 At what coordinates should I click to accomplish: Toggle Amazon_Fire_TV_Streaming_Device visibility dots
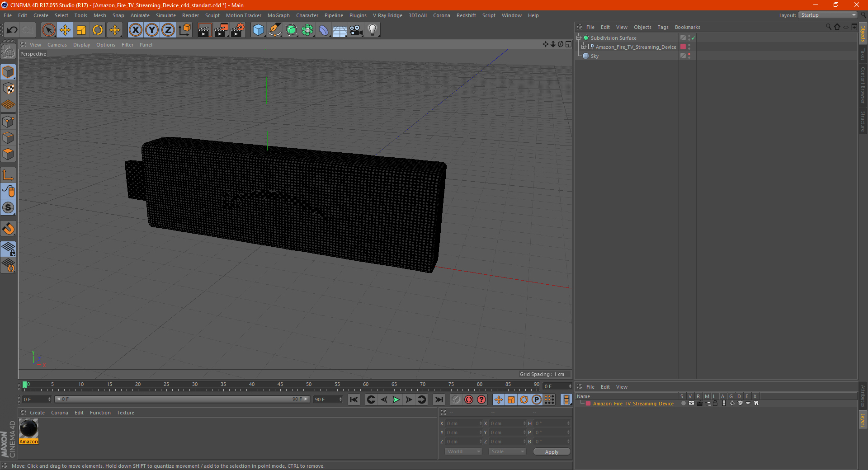[x=689, y=47]
